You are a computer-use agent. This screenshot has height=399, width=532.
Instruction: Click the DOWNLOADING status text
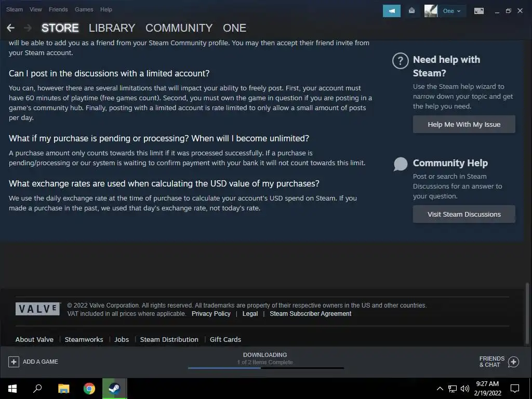point(265,355)
